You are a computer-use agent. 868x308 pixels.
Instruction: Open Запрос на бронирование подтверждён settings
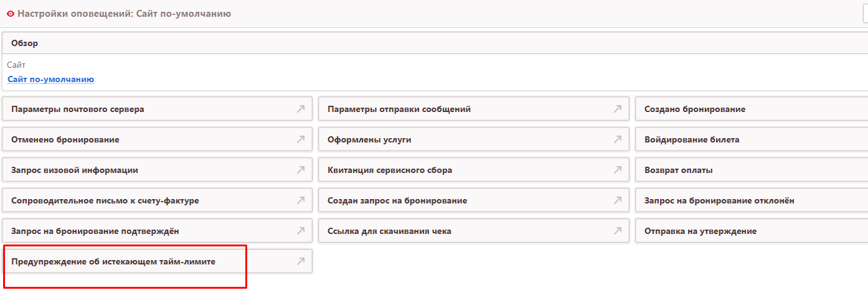click(95, 231)
